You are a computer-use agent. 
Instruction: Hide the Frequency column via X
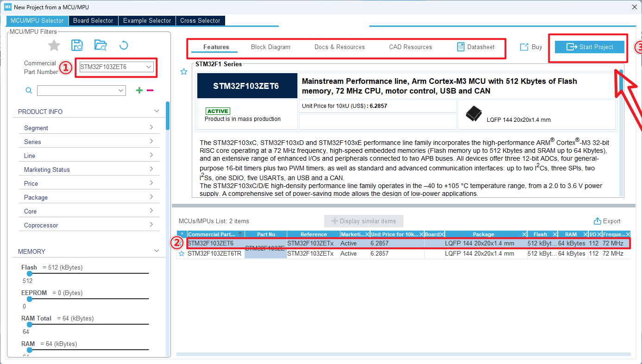tap(628, 234)
